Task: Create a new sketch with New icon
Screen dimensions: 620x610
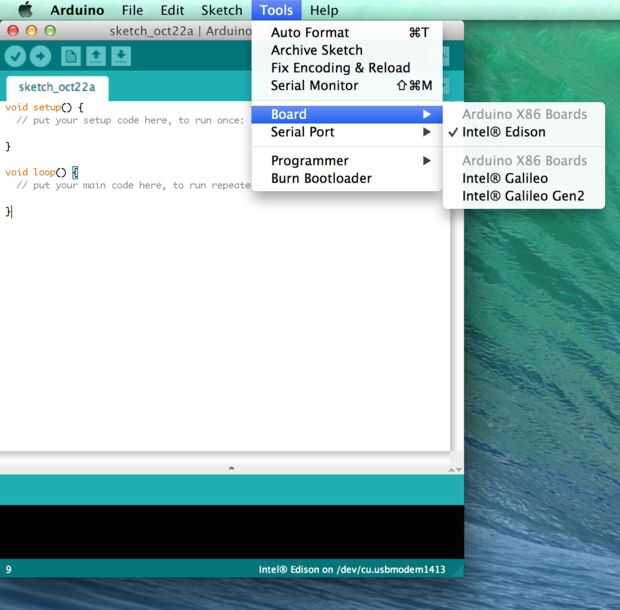Action: click(x=71, y=56)
